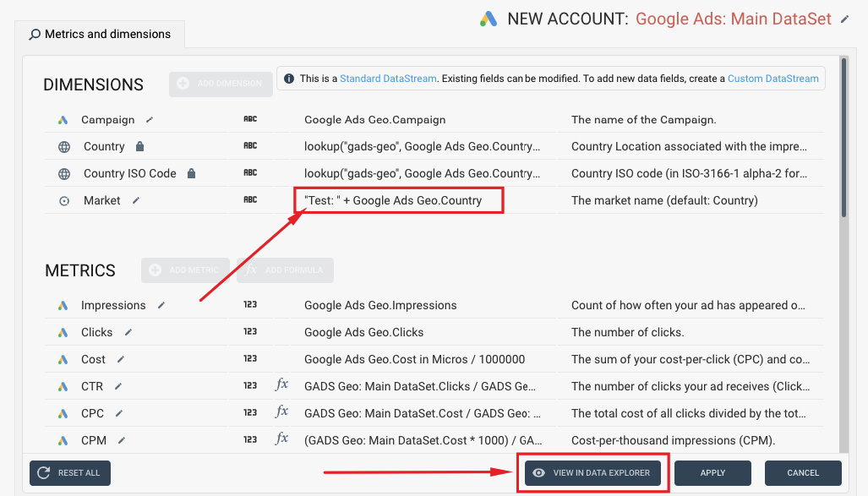
Task: Click the globe icon for Country ISO Code row
Action: pos(64,174)
